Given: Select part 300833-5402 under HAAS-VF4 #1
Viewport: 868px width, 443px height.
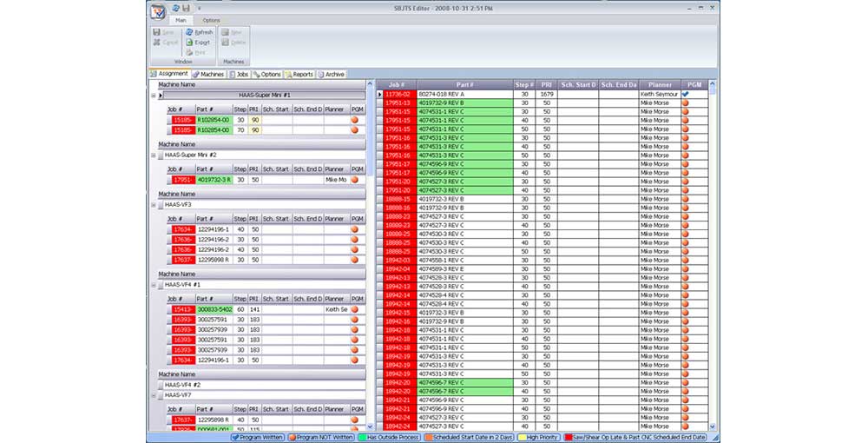Looking at the screenshot, I should coord(214,309).
